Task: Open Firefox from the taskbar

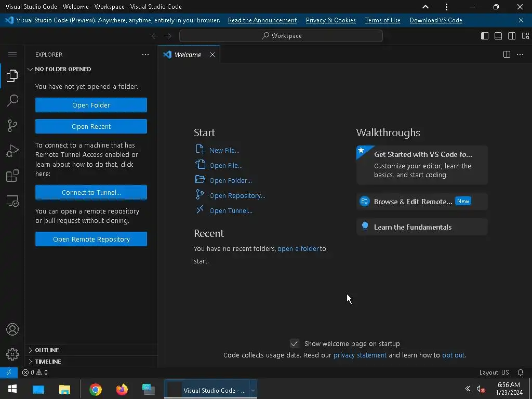Action: [122, 390]
